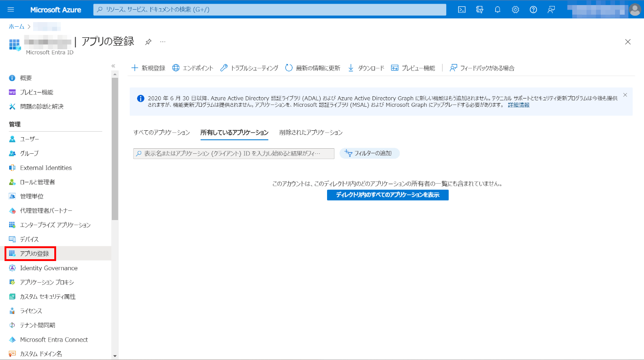Click ディレクトリ内のすべてのアプリケーションを表示 button
644x360 pixels.
coord(388,195)
